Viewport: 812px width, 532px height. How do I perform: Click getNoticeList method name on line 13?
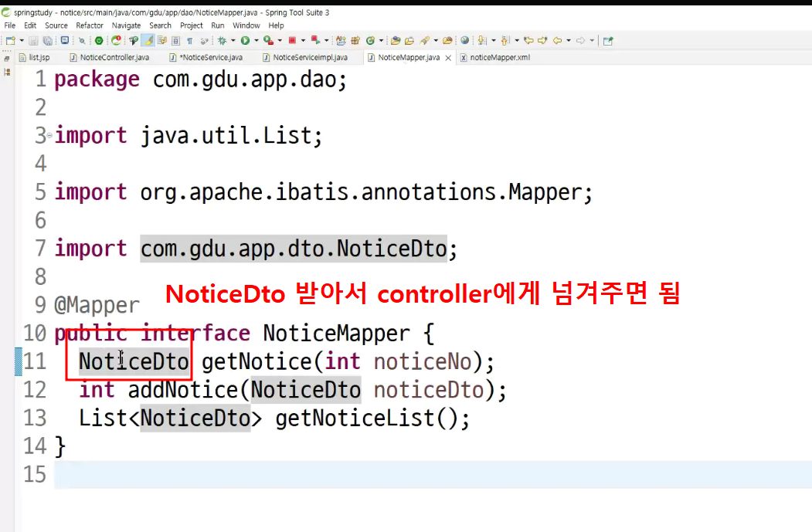355,418
